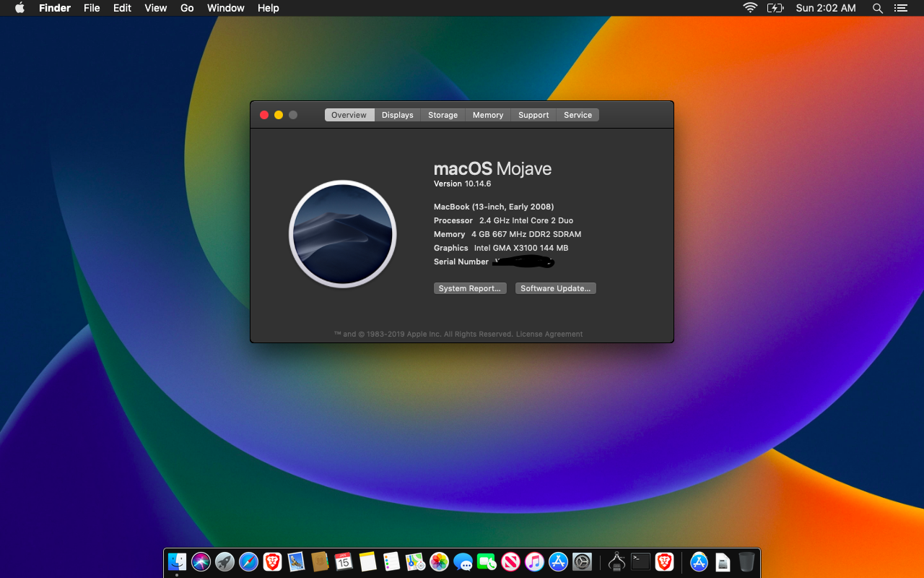
Task: Switch to the Memory tab
Action: click(488, 115)
